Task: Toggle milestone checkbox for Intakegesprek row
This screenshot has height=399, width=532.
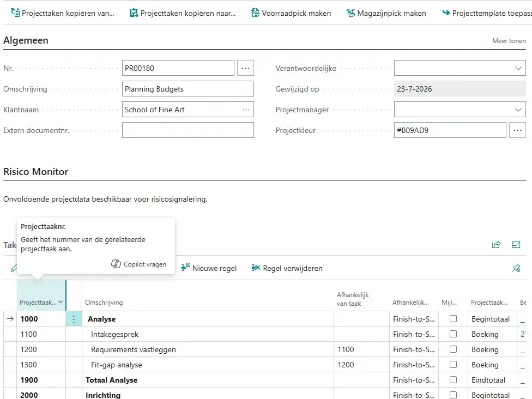Action: pyautogui.click(x=453, y=334)
